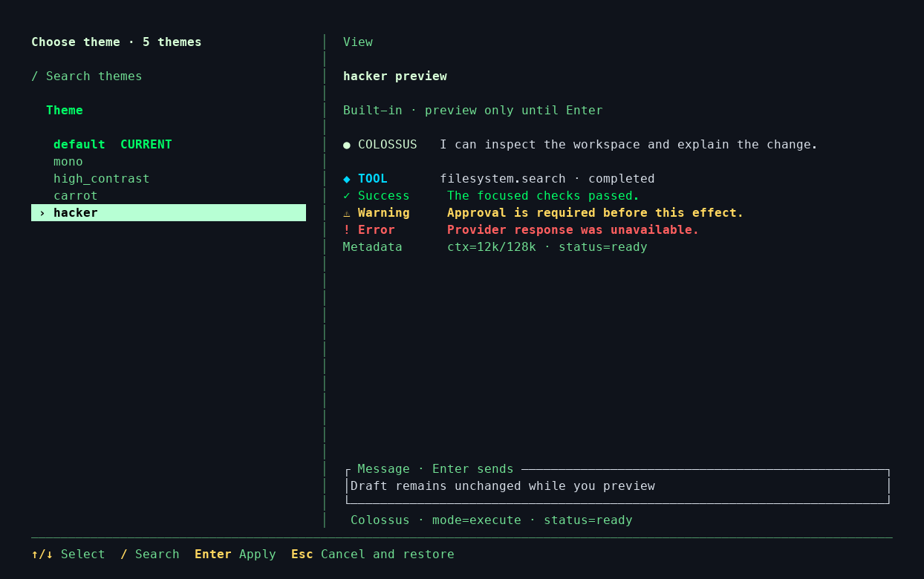The width and height of the screenshot is (924, 579).
Task: Click the Theme column header
Action: (x=65, y=111)
